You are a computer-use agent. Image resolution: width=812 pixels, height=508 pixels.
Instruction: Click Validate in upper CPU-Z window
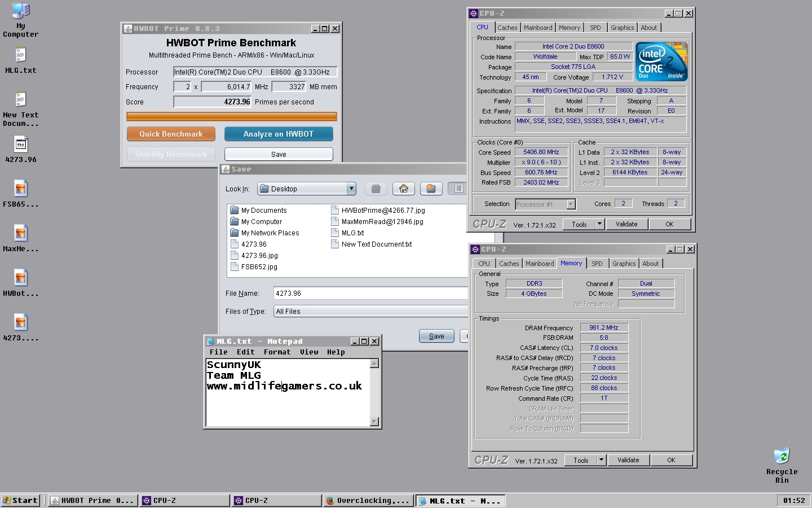[626, 224]
